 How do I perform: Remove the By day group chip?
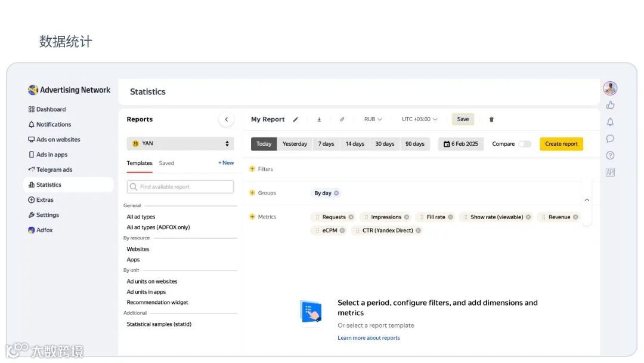click(336, 193)
